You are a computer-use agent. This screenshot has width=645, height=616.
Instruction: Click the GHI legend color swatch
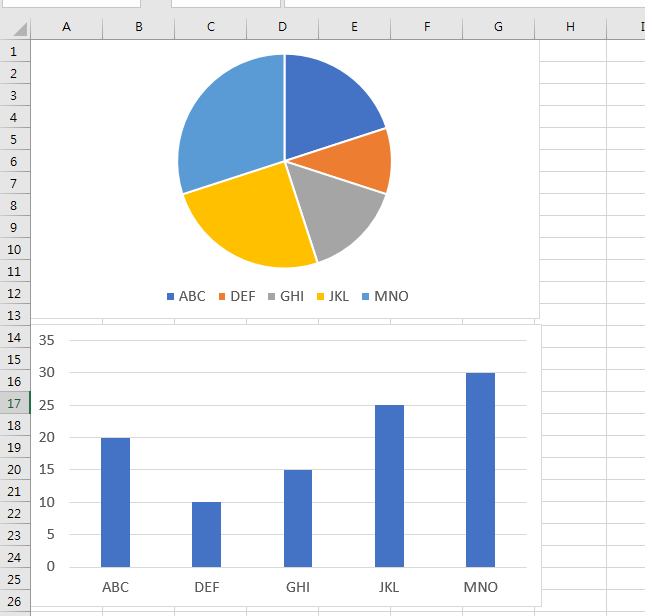(x=271, y=296)
